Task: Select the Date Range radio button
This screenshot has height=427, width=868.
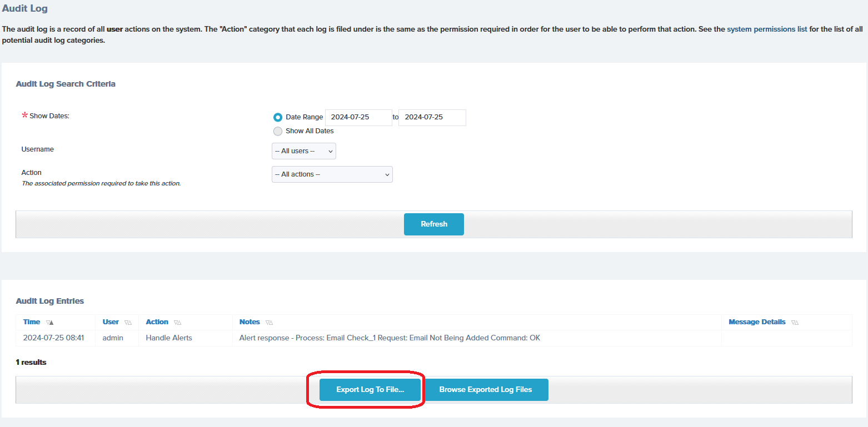Action: 278,117
